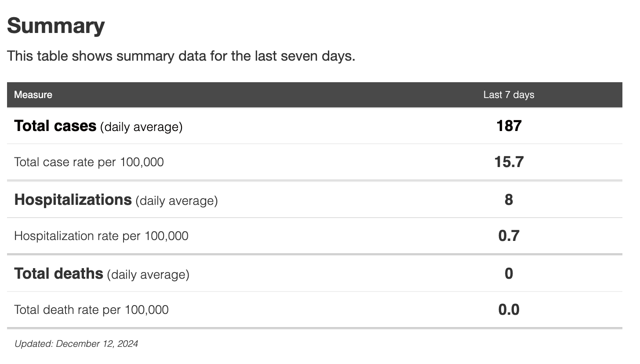This screenshot has width=640, height=364.
Task: Select the Total case rate per 100,000 row label
Action: (x=89, y=162)
